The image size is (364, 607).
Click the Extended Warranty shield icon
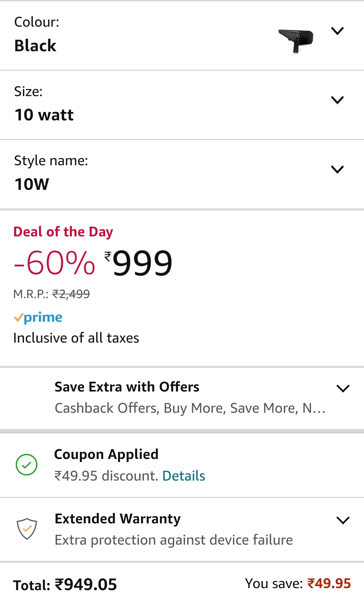(x=27, y=528)
